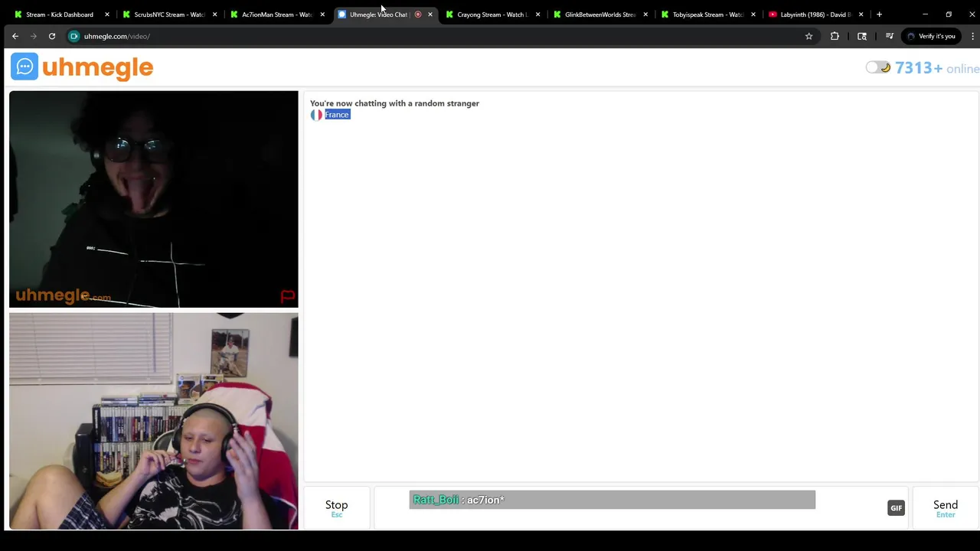The width and height of the screenshot is (980, 551).
Task: Click the 'You're now chatting with a random stranger' text
Action: (x=394, y=103)
